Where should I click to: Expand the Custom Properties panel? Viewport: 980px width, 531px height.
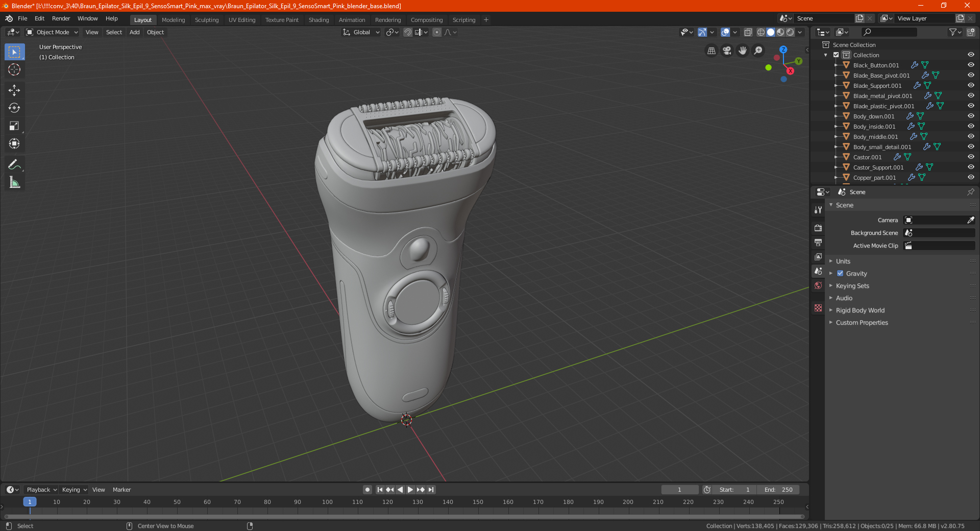click(862, 322)
